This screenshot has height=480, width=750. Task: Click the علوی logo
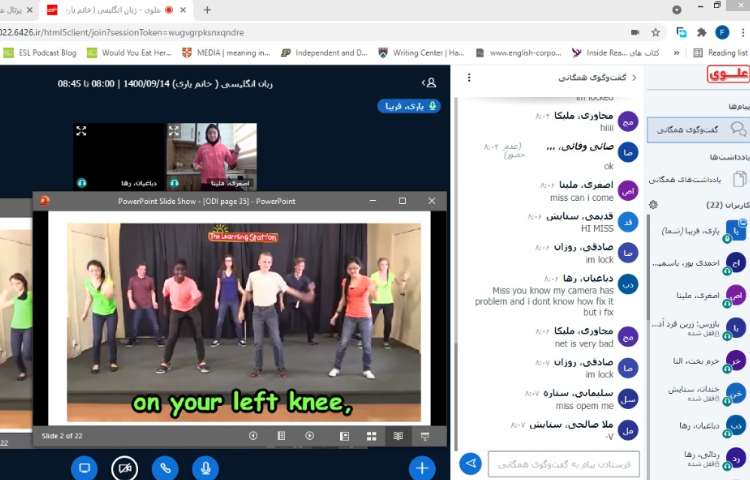728,74
